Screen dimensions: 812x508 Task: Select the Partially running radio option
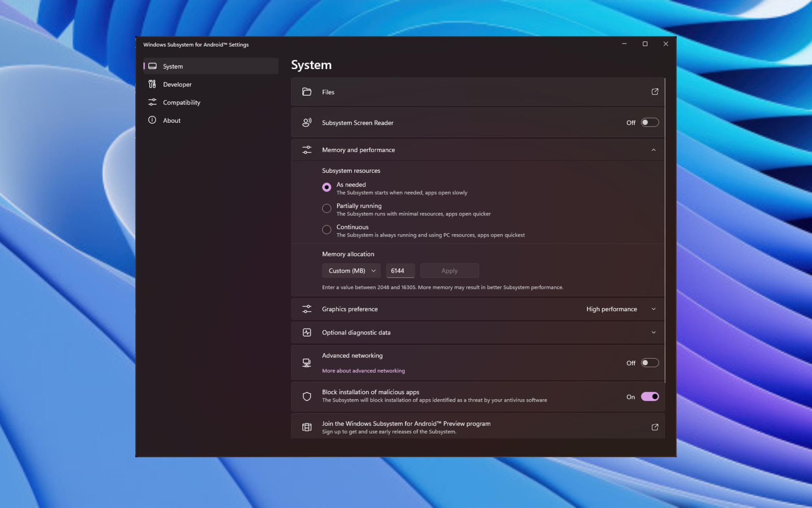click(x=326, y=208)
